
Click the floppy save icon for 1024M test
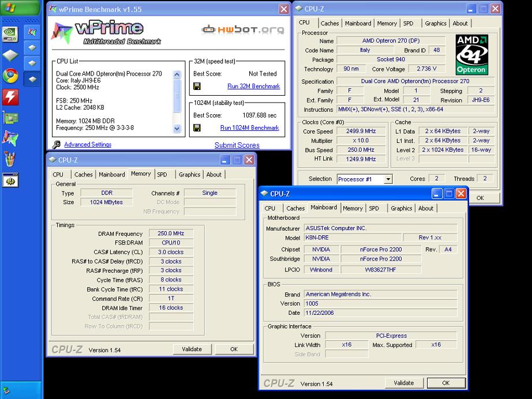(x=197, y=128)
